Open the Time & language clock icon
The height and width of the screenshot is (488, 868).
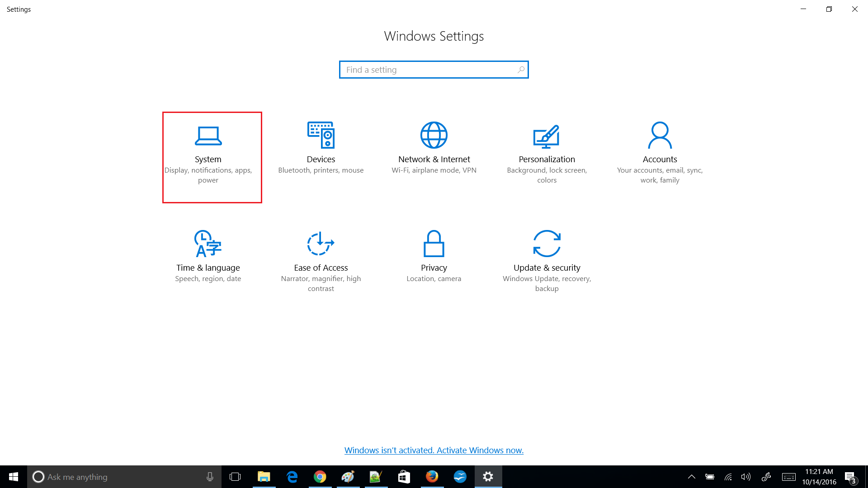(208, 244)
